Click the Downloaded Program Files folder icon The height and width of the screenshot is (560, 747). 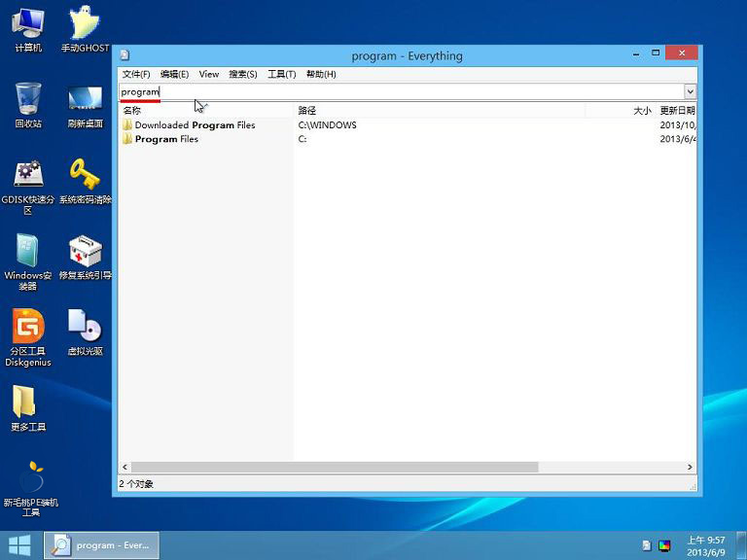click(x=127, y=124)
